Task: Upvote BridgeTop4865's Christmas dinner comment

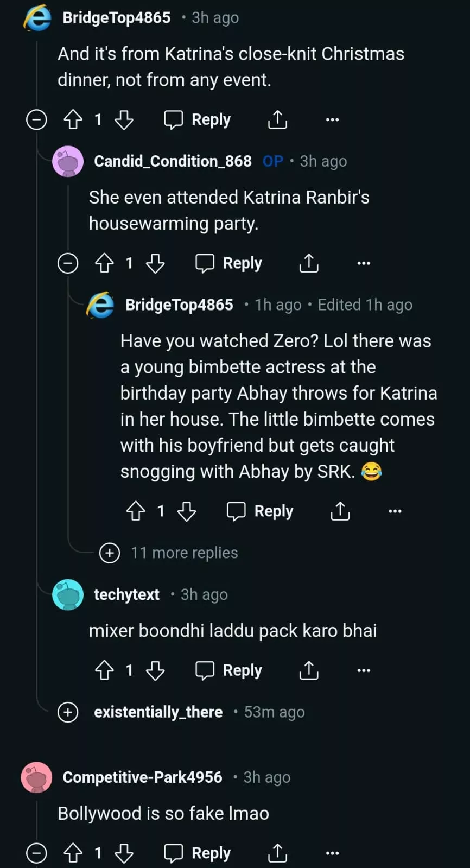Action: pos(73,119)
